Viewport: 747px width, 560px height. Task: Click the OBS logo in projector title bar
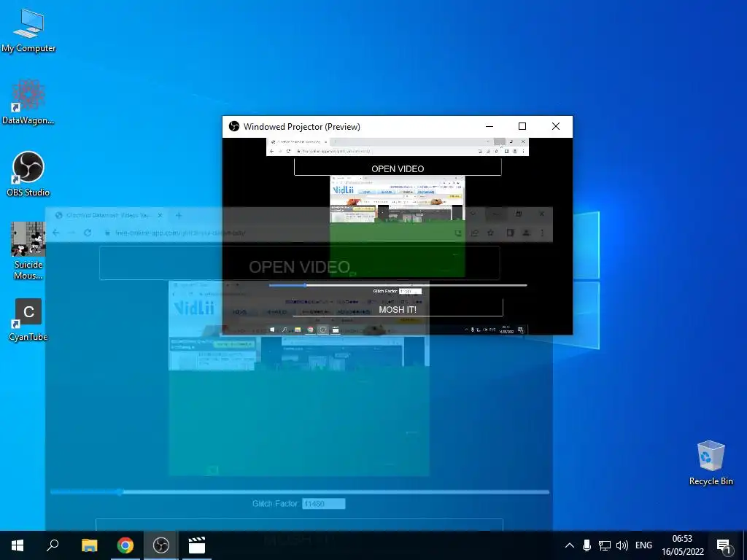(x=234, y=126)
